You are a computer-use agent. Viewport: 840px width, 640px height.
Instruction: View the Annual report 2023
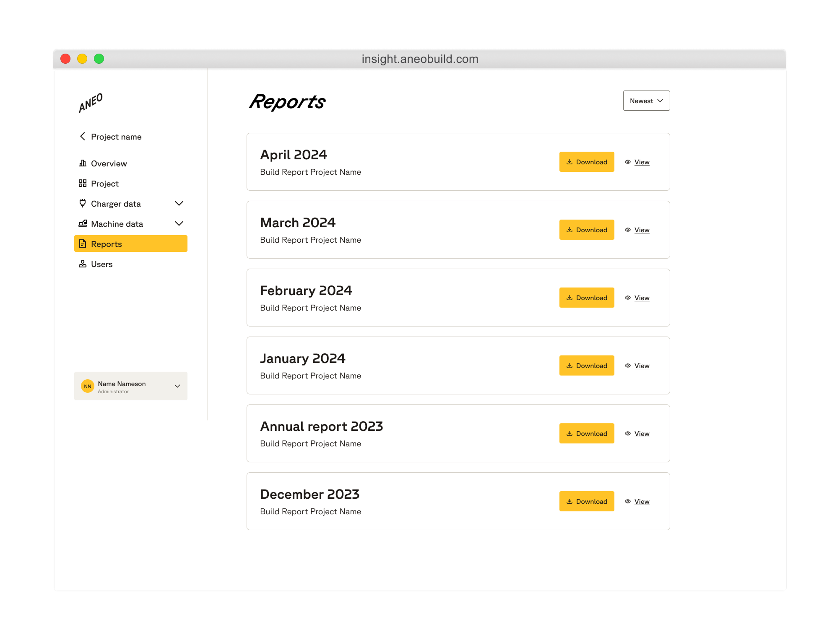pyautogui.click(x=642, y=433)
